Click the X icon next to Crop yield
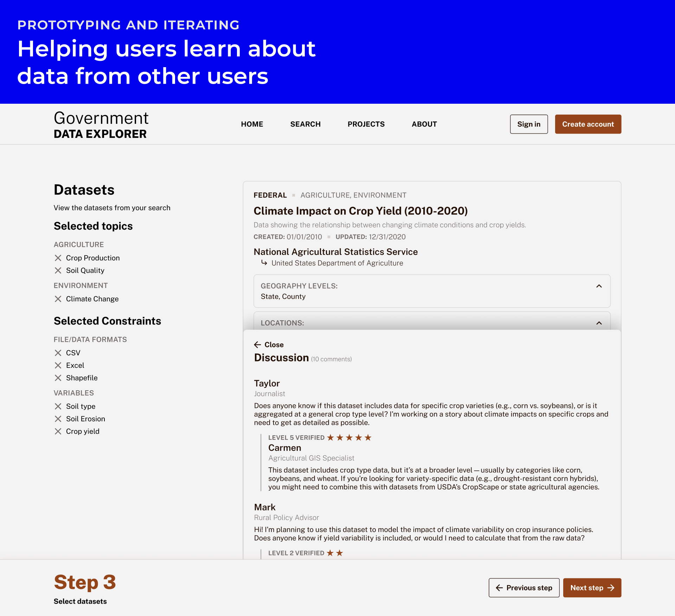The height and width of the screenshot is (616, 675). pos(58,431)
